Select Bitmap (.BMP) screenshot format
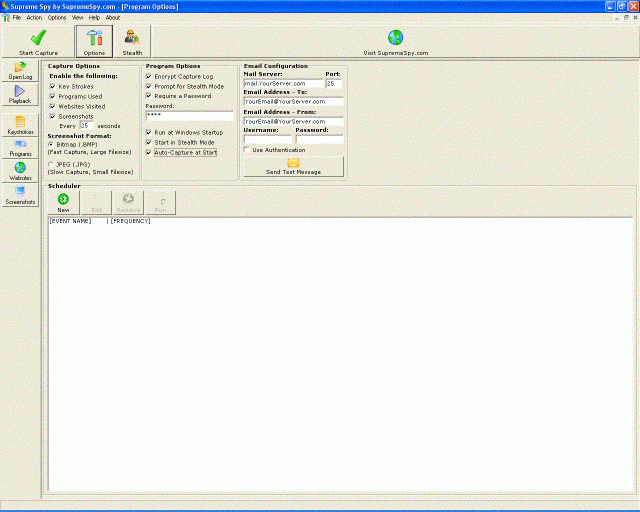The width and height of the screenshot is (640, 512). tap(51, 145)
